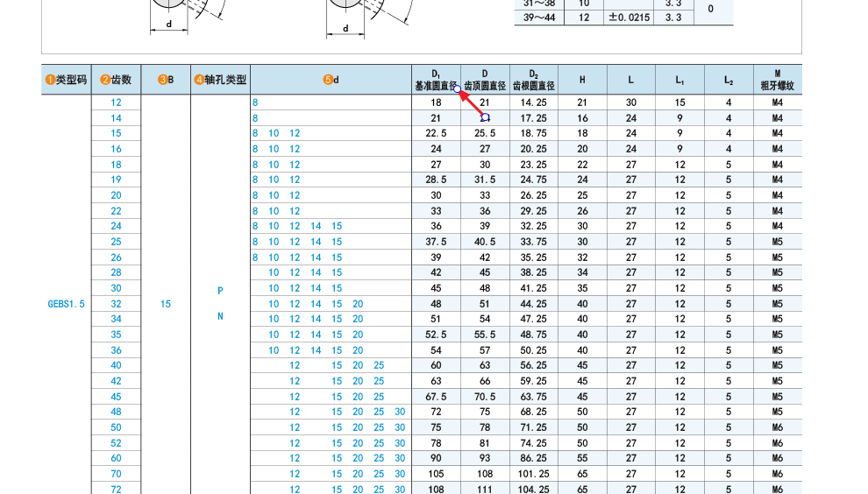Select tooth count 50 in 齿数 column
Image resolution: width=868 pixels, height=494 pixels.
116,427
